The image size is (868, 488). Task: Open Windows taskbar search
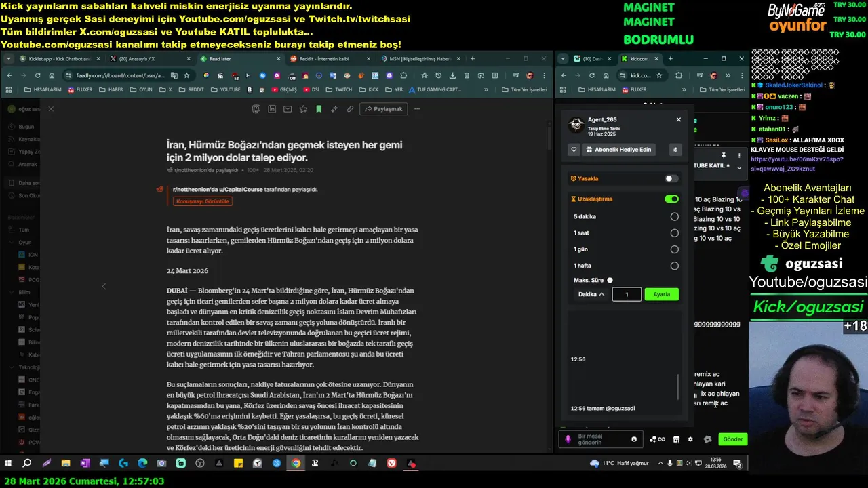click(27, 463)
